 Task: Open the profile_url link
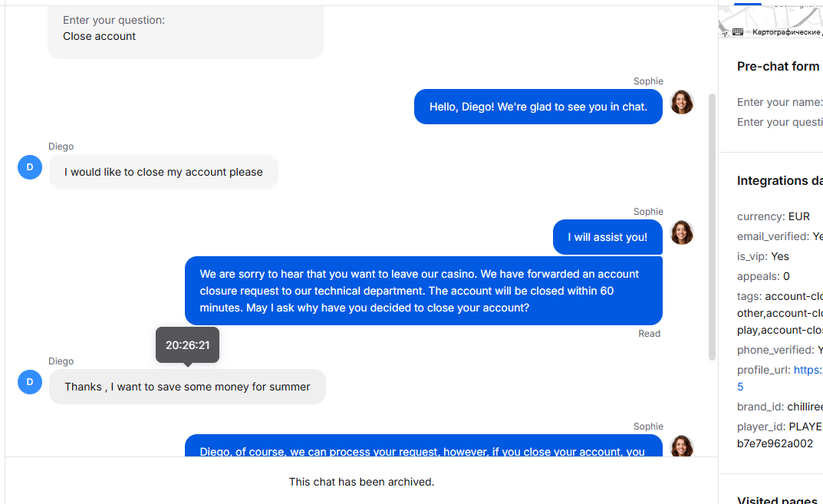click(807, 370)
